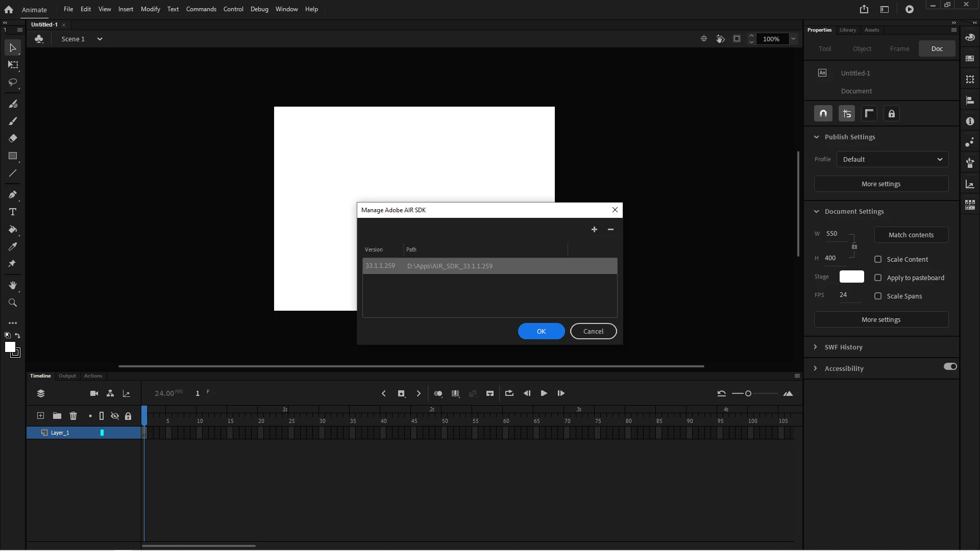Viewport: 980px width, 551px height.
Task: Click the minus icon to remove SDK
Action: coord(610,230)
